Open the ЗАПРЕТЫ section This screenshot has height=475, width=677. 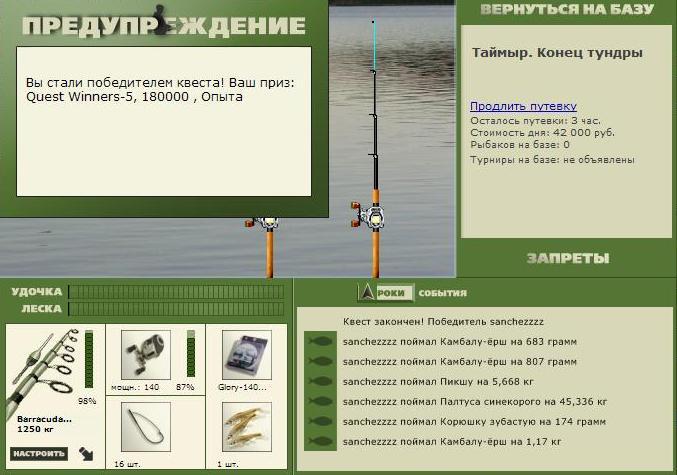568,258
